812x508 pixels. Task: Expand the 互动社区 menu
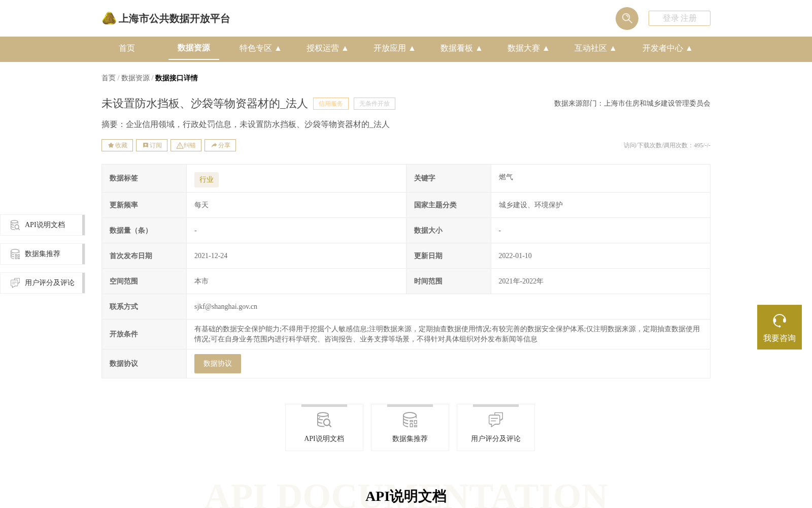595,48
